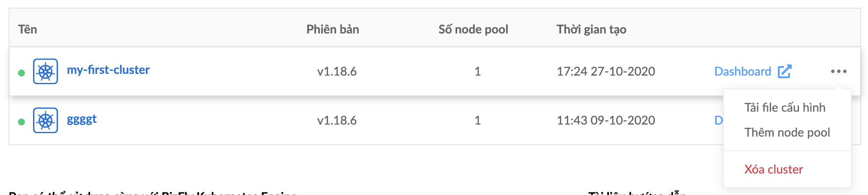The image size is (868, 195).
Task: Click creation time 11:43 09-10-2020
Action: (606, 120)
